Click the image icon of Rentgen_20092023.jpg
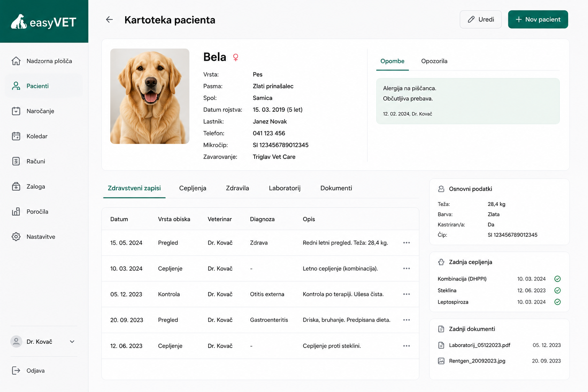Viewport: 588px width, 392px height. pyautogui.click(x=441, y=361)
